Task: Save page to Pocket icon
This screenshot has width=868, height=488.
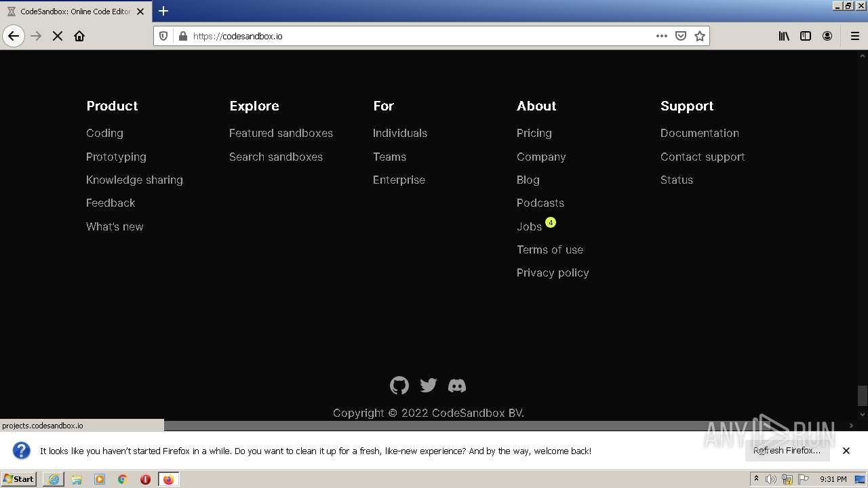Action: click(681, 36)
